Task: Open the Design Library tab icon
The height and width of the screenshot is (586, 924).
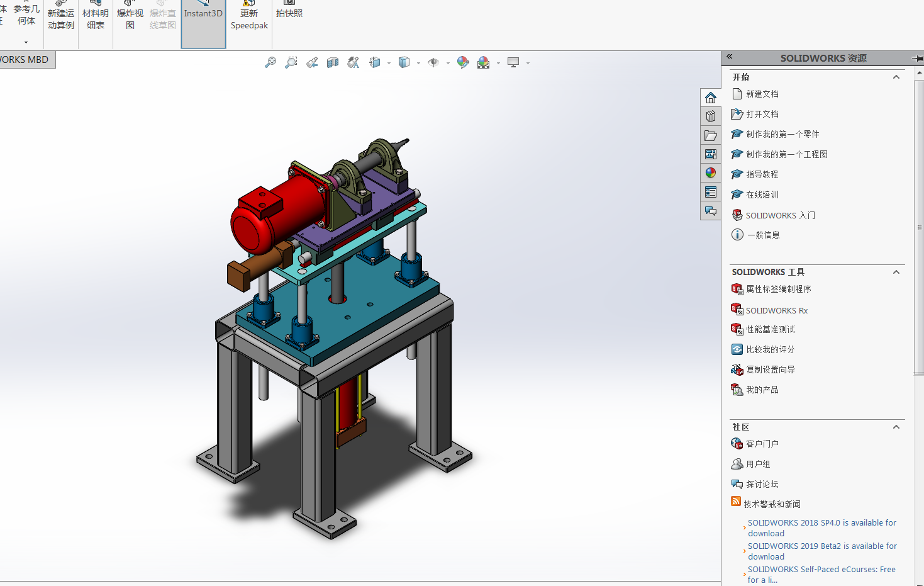Action: (x=711, y=116)
